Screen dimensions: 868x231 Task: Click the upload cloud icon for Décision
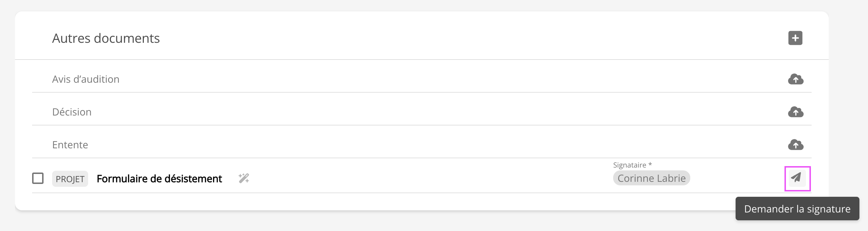pos(796,112)
